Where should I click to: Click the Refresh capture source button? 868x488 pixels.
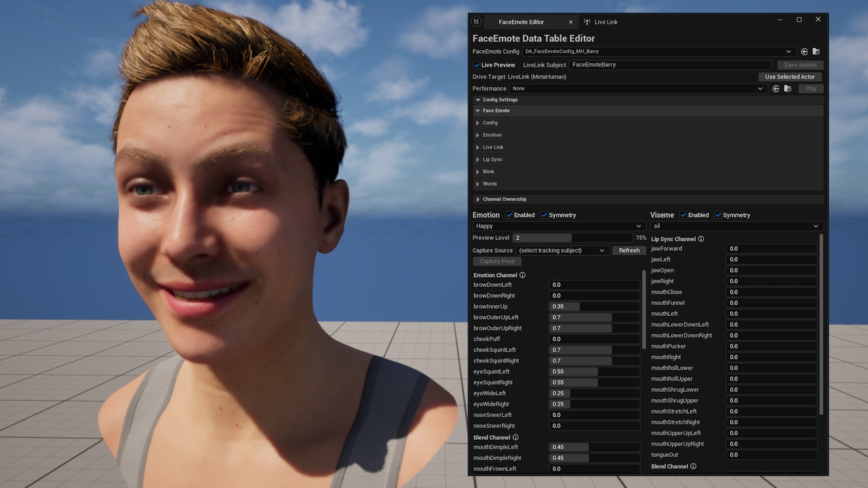tap(629, 251)
